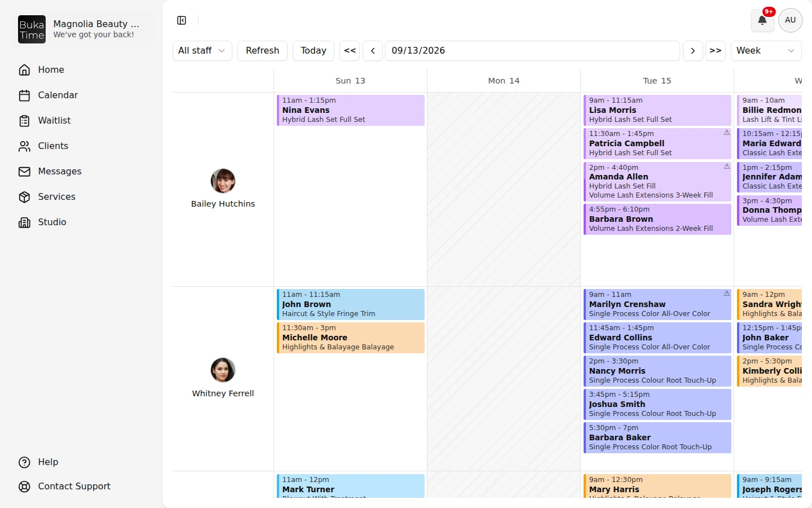Image resolution: width=812 pixels, height=508 pixels.
Task: Open Michelle Moore Balayage appointment
Action: 351,338
